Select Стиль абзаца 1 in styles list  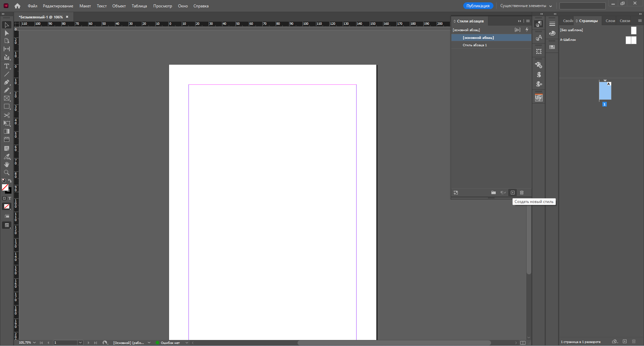click(x=475, y=45)
